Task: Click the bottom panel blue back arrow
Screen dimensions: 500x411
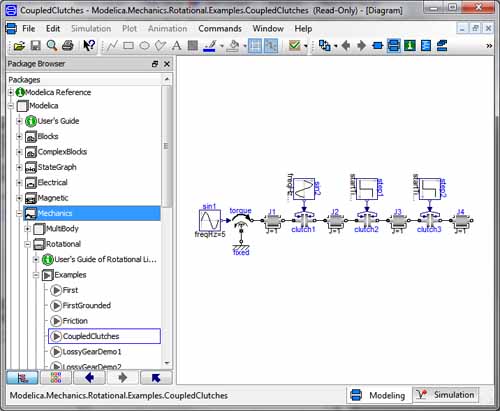Action: pyautogui.click(x=89, y=378)
